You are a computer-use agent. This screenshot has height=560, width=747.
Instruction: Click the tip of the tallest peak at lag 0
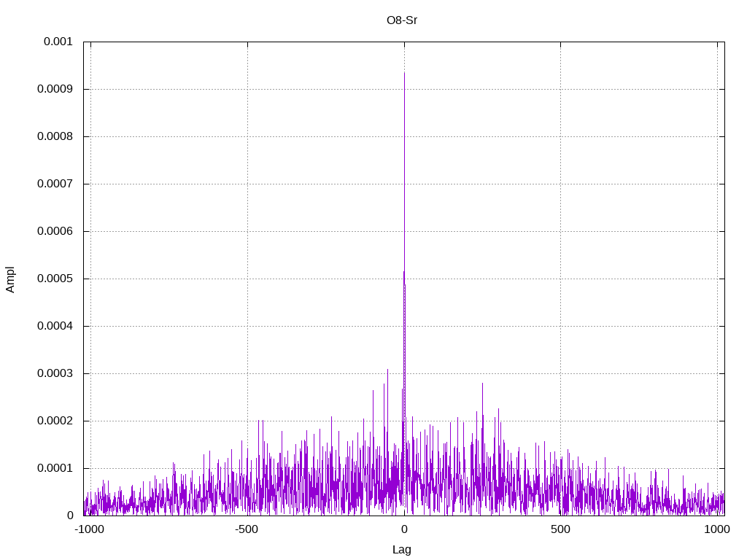point(404,73)
